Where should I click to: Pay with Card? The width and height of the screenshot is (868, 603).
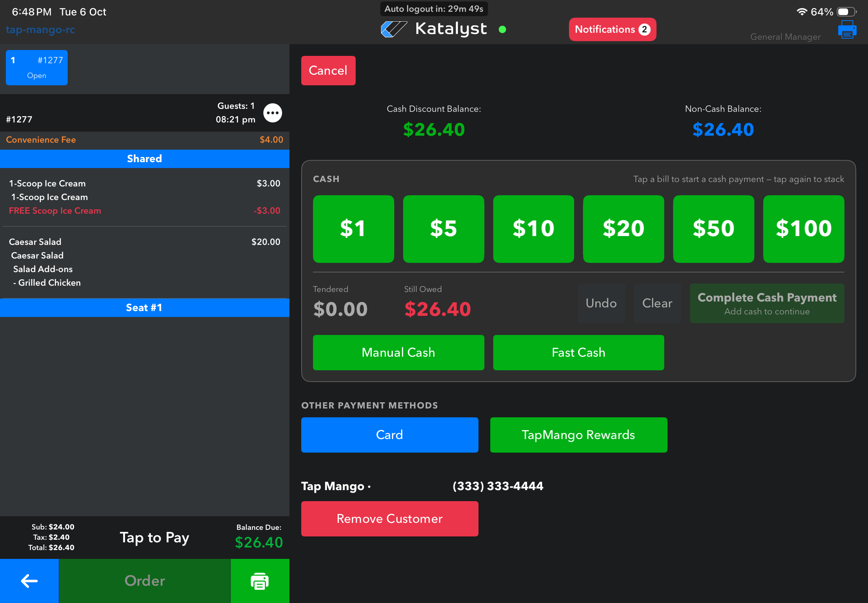point(389,435)
